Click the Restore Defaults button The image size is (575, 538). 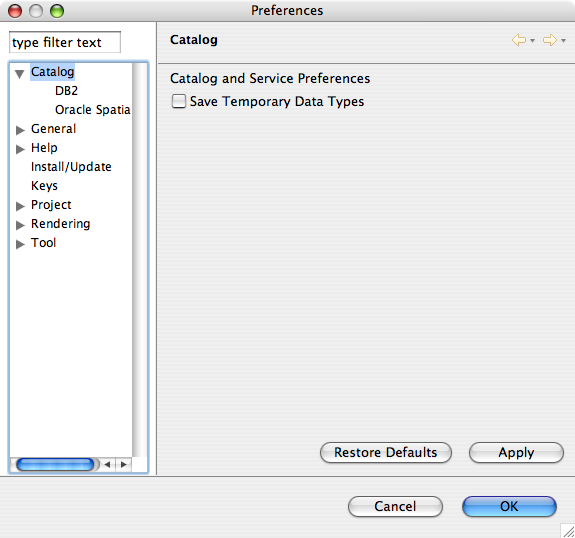point(386,453)
